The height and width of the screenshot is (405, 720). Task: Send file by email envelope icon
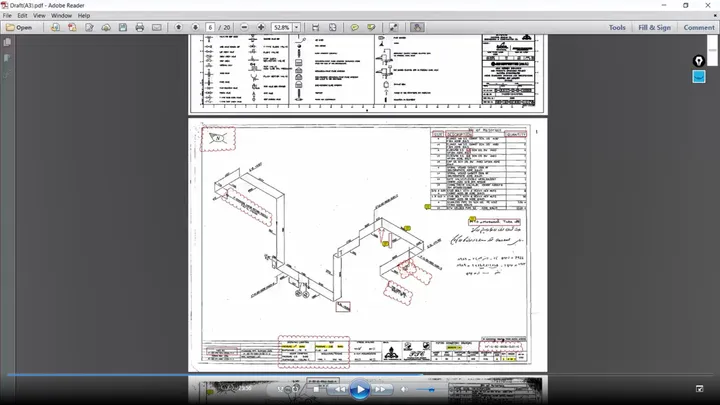coord(157,28)
